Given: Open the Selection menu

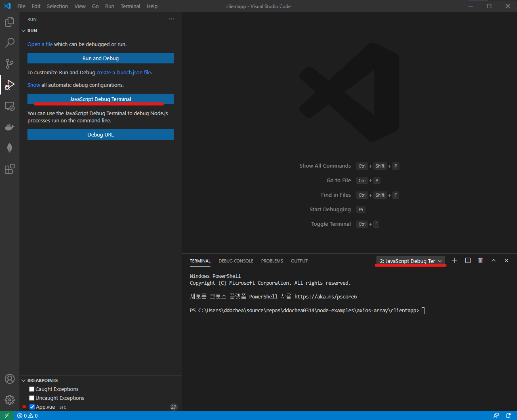Looking at the screenshot, I should click(57, 6).
